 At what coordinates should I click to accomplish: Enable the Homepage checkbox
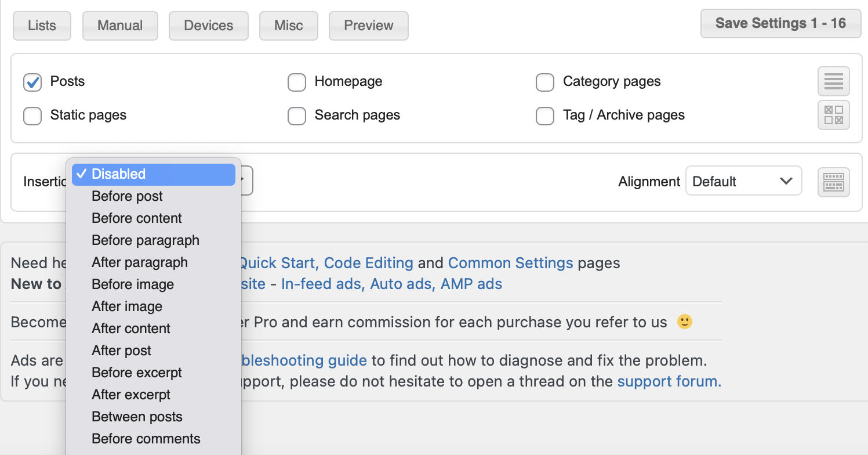click(x=297, y=82)
